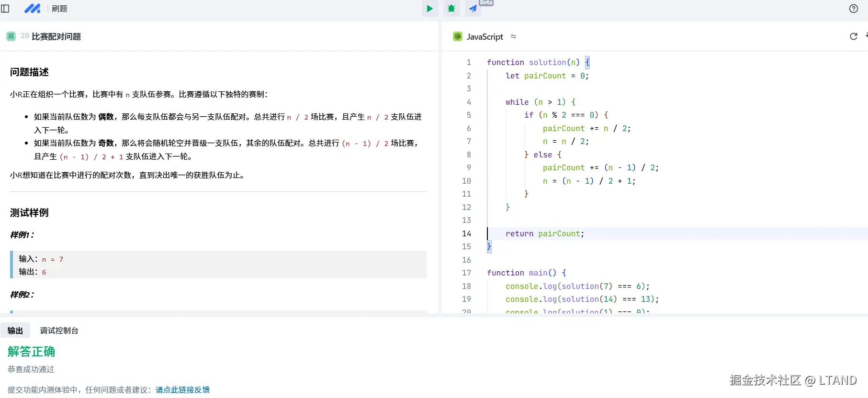The width and height of the screenshot is (868, 398).
Task: Toggle the left sidebar panel icon
Action: 5,9
